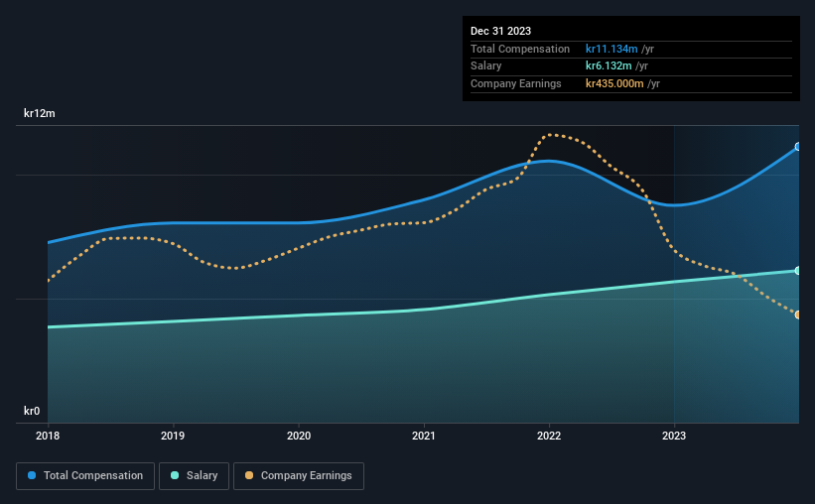Click the orange Company Earnings endpoint marker
Screen dimensions: 815x504
point(798,315)
